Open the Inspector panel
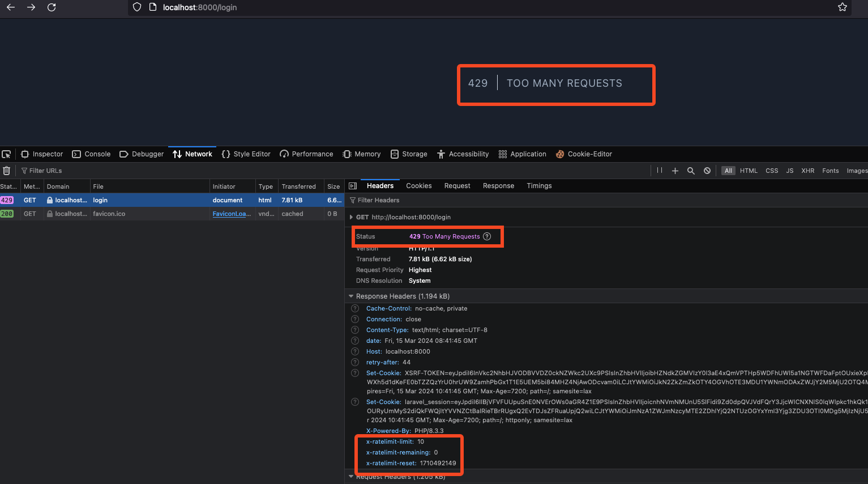868x484 pixels. [x=42, y=154]
